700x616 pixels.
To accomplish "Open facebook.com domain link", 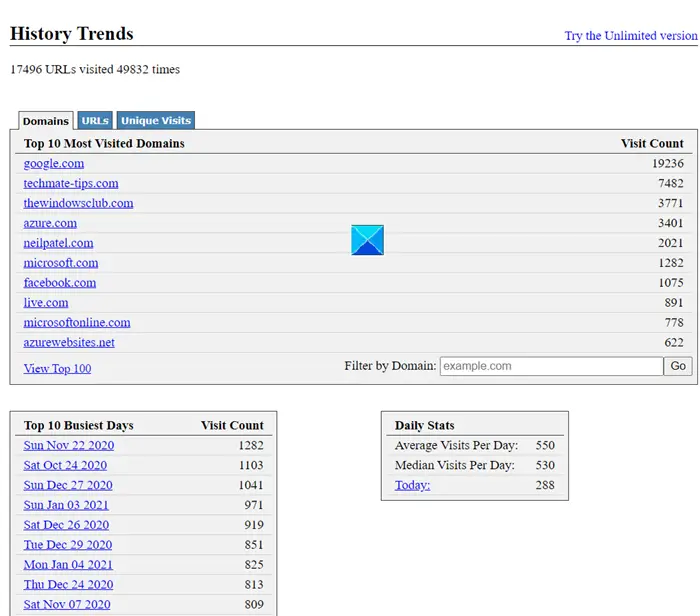I will pyautogui.click(x=60, y=283).
